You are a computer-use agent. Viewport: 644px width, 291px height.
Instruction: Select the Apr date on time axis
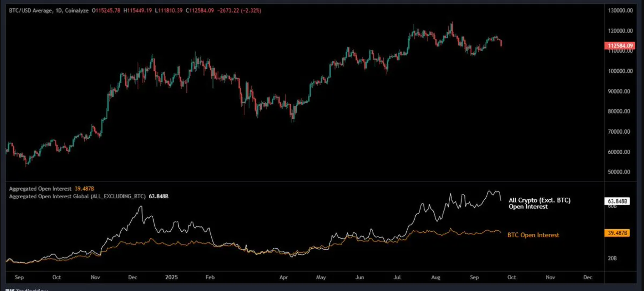pos(284,277)
